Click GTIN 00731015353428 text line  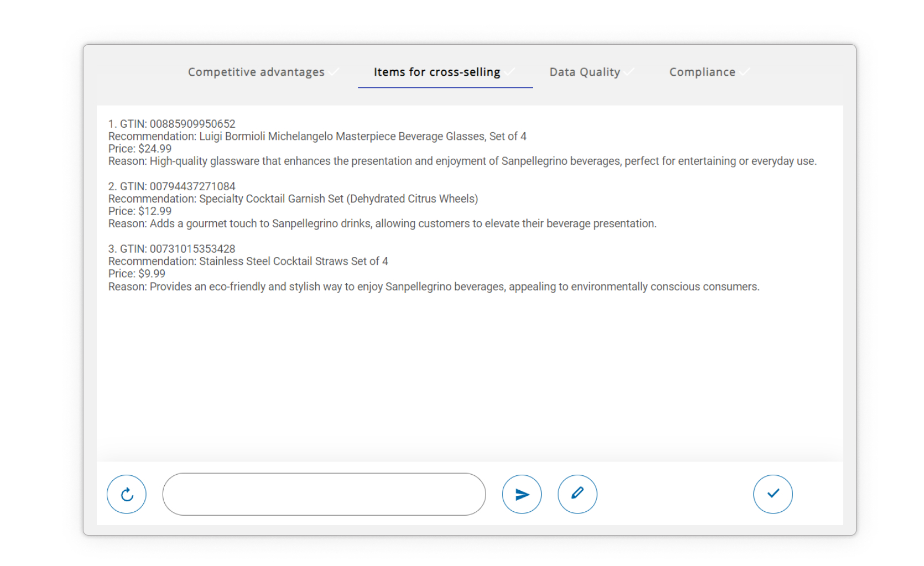pos(172,249)
